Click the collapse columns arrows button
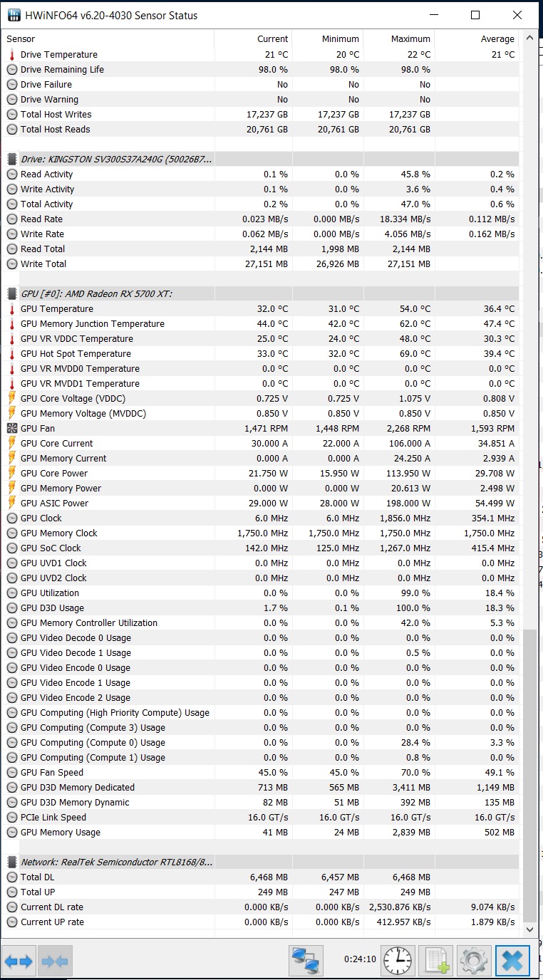The width and height of the screenshot is (543, 980). 54,961
